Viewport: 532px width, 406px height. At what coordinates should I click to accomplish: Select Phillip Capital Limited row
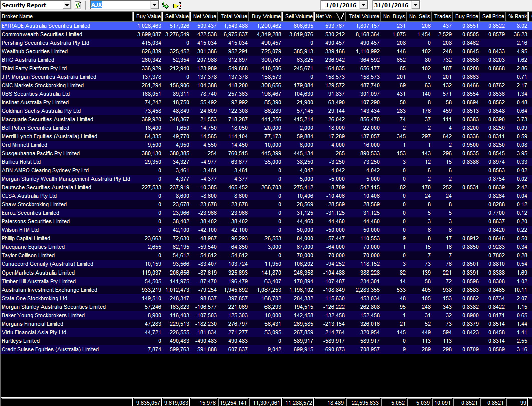click(266, 238)
